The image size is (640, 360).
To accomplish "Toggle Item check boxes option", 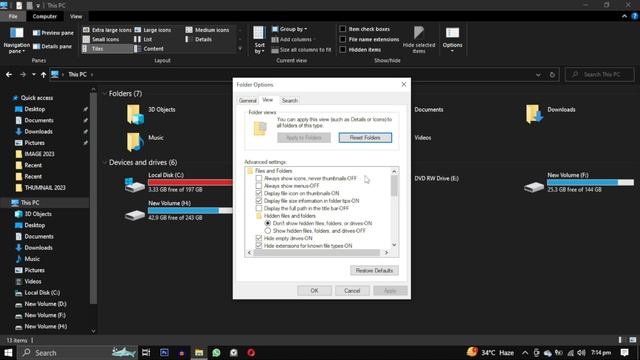I will click(x=342, y=29).
